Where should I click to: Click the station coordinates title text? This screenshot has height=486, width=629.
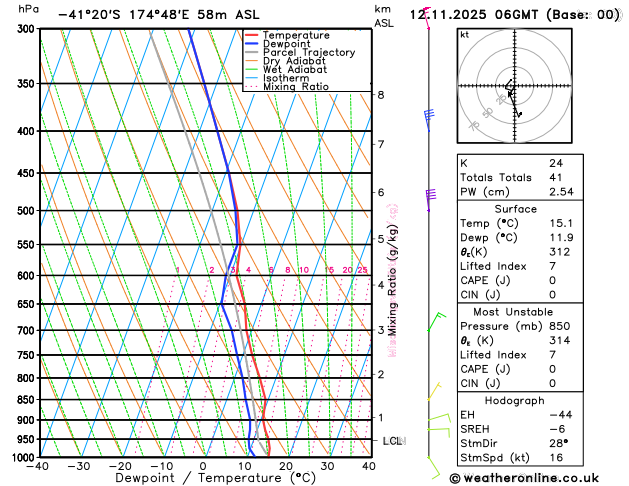pos(159,15)
